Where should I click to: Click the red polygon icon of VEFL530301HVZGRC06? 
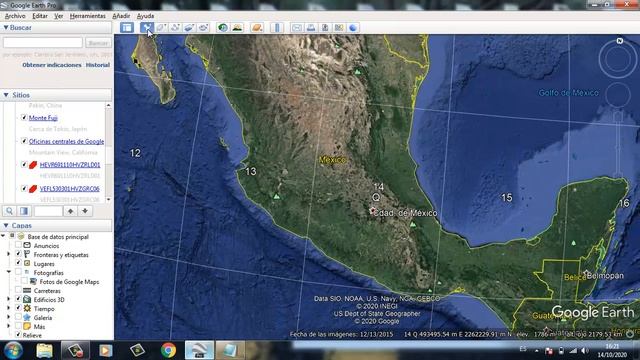(x=33, y=189)
